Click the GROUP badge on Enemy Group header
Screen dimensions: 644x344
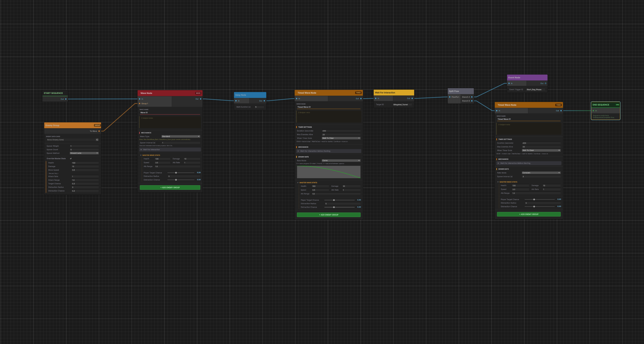(97, 125)
